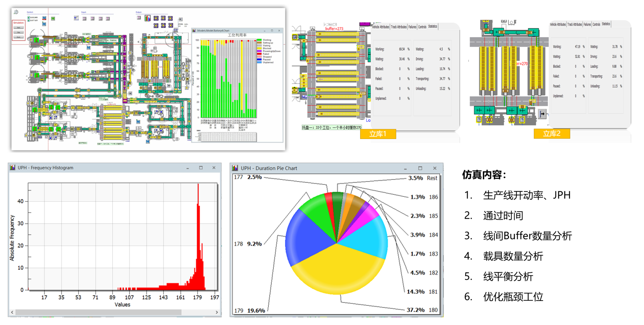Maximize the UPH Frequency Histogram window
The width and height of the screenshot is (644, 325).
pyautogui.click(x=201, y=168)
